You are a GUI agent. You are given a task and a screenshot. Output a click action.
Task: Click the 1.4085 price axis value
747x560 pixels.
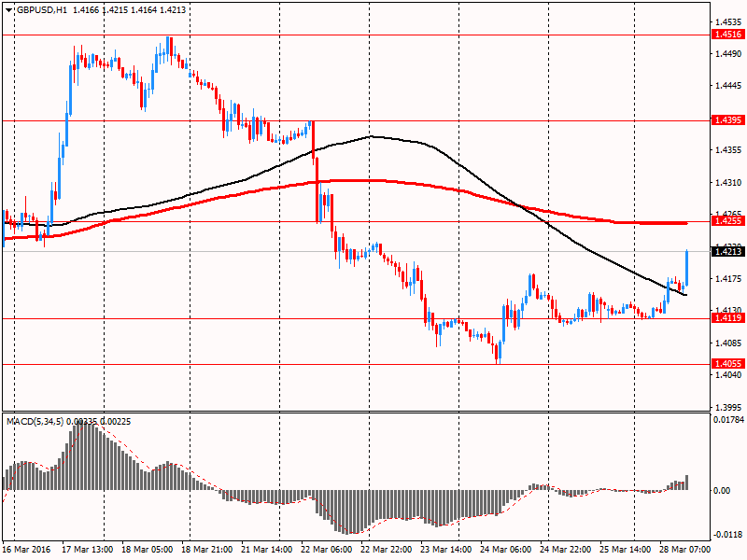(x=729, y=343)
